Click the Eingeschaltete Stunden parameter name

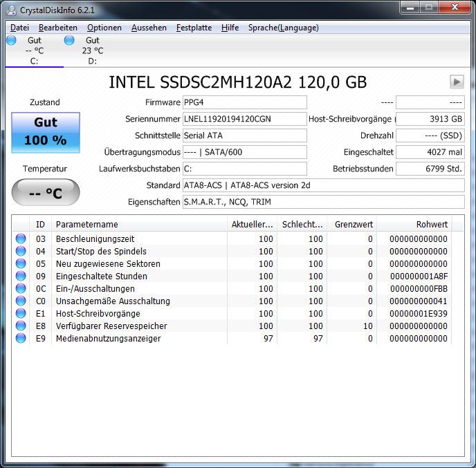(102, 277)
